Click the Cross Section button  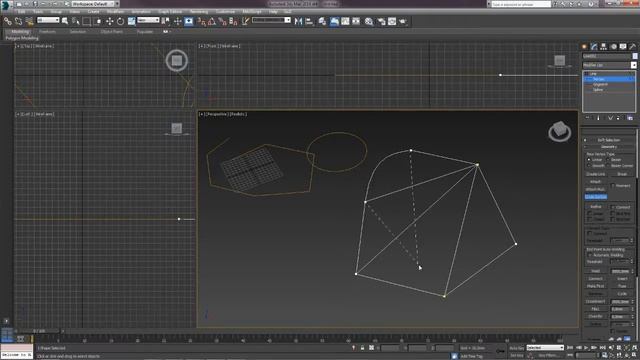coord(596,197)
